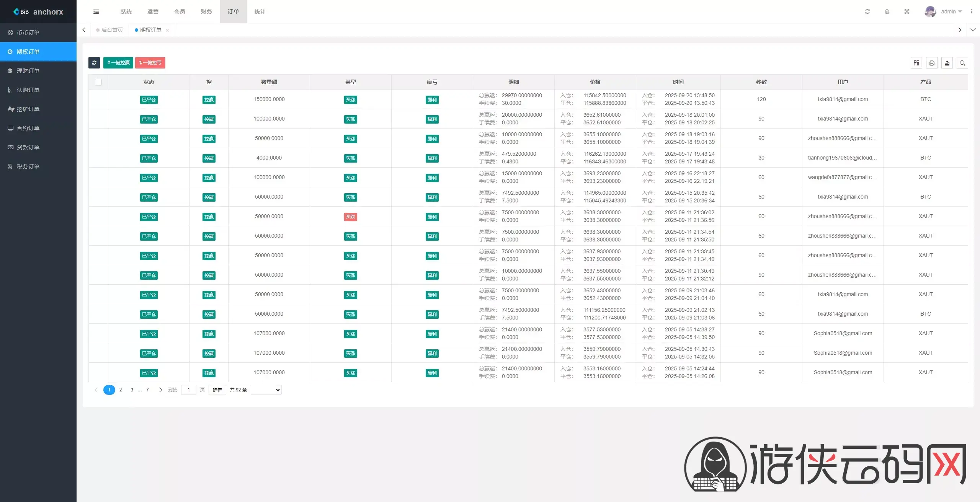Open the page size dropdown in pagination
Screen dimensions: 980x502
266,390
